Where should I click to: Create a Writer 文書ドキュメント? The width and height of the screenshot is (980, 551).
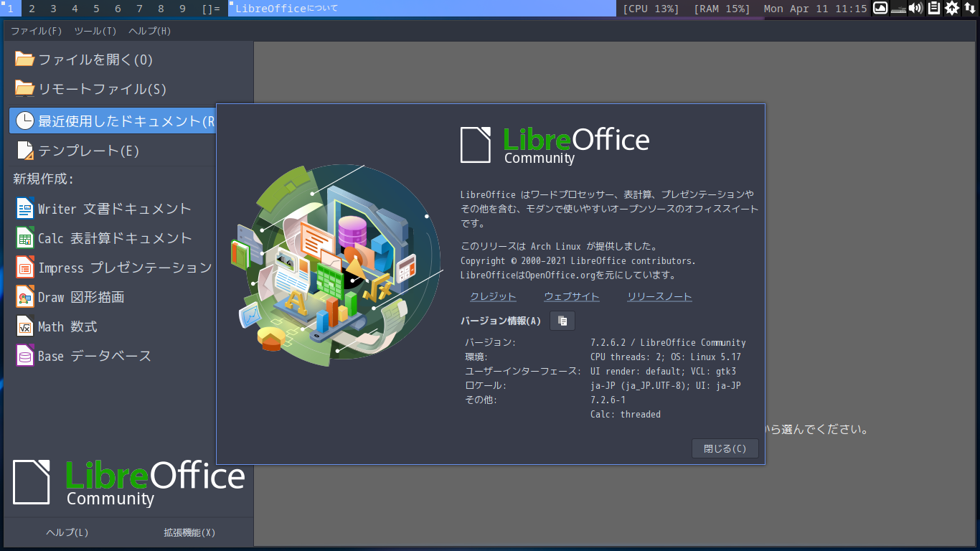click(115, 209)
